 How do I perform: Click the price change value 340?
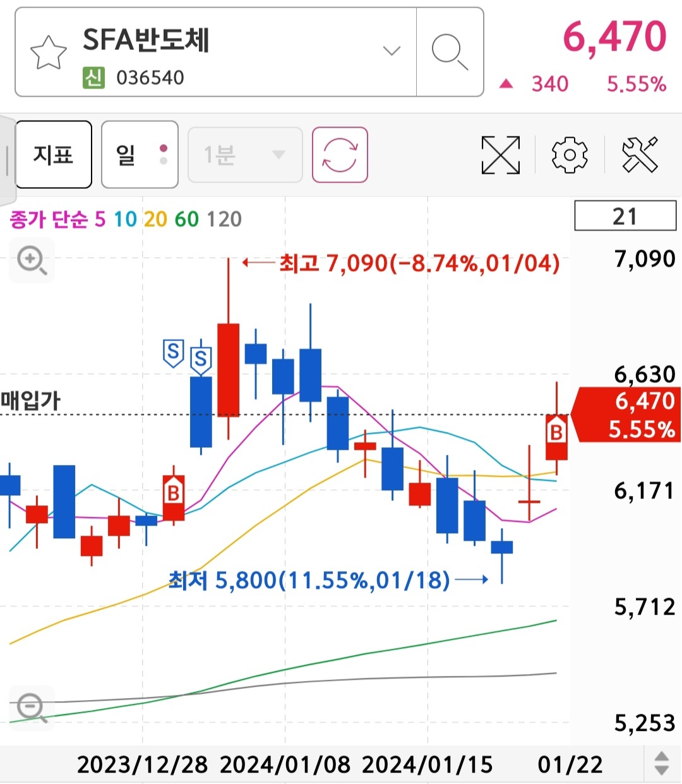pyautogui.click(x=550, y=84)
